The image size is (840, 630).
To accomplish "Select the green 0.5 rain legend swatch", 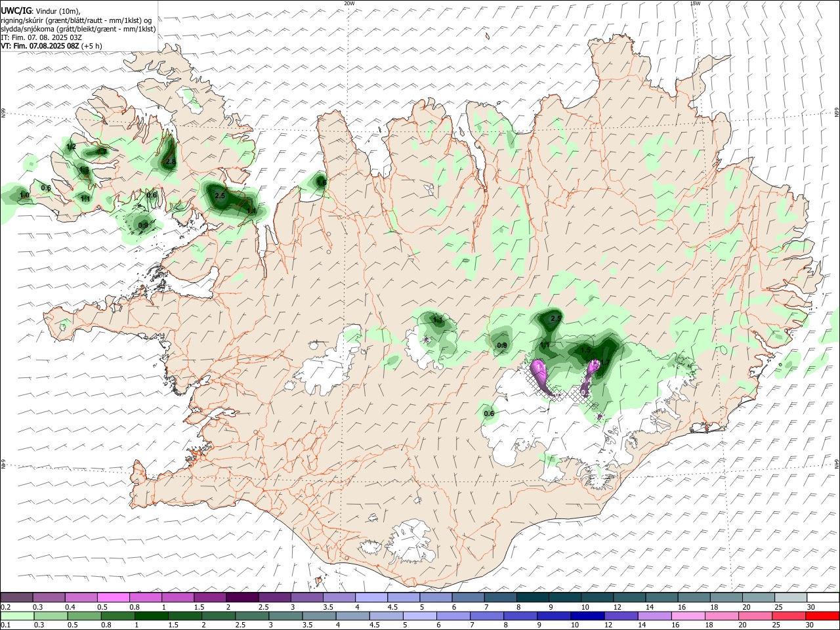I will coord(85,616).
